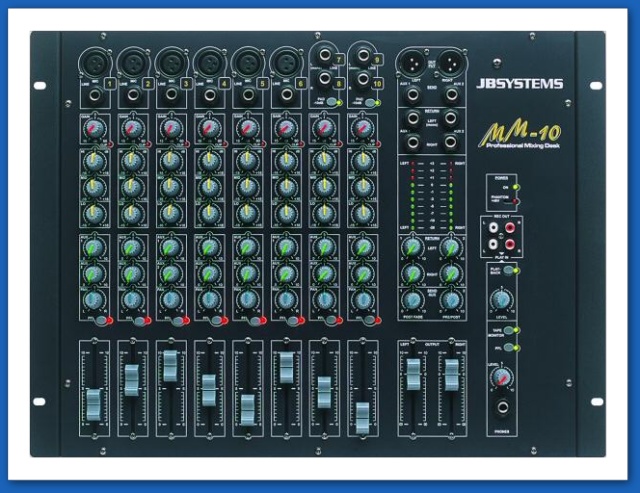Click the channel 1 fader cap
The image size is (640, 493).
[x=93, y=404]
